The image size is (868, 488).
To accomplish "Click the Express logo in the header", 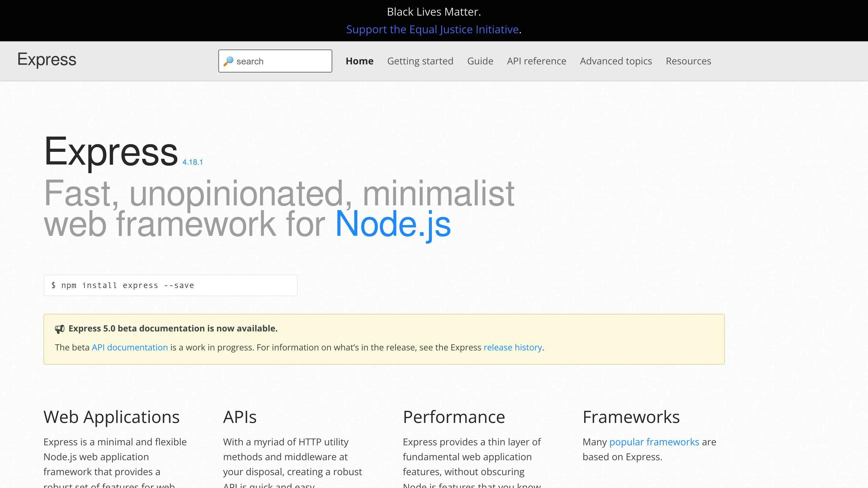I will pyautogui.click(x=47, y=60).
